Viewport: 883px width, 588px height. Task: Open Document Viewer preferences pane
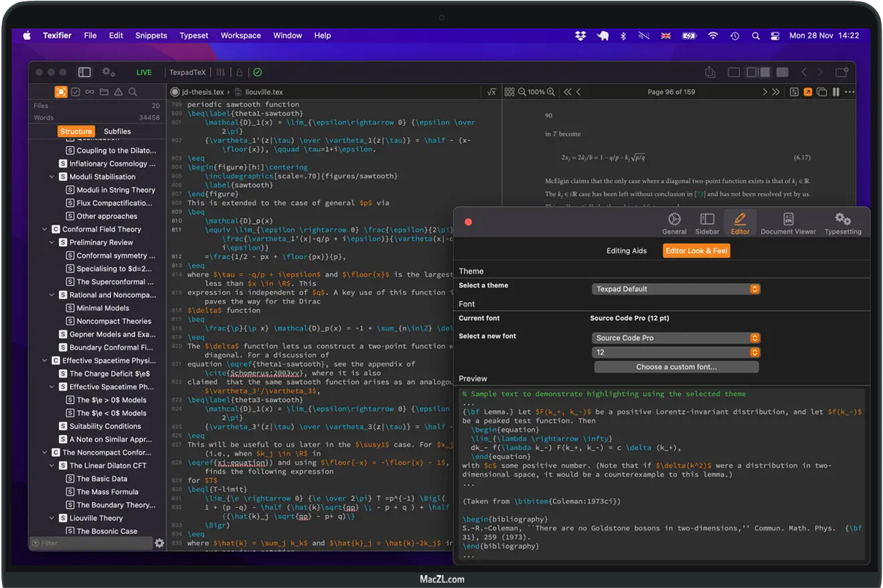[788, 223]
